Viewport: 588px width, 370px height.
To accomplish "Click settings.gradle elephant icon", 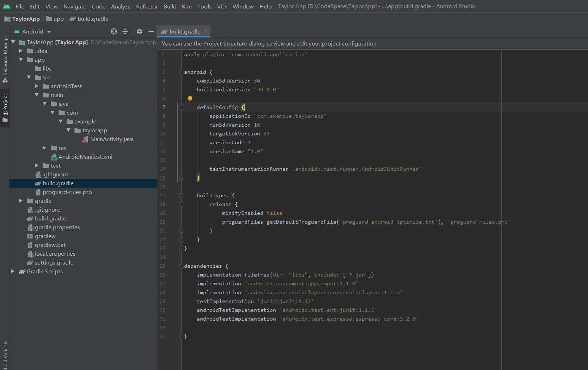I will click(30, 263).
